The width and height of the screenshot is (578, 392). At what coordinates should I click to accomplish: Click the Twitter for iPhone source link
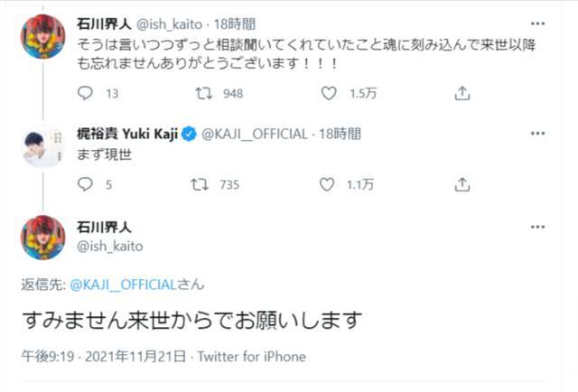point(253,357)
